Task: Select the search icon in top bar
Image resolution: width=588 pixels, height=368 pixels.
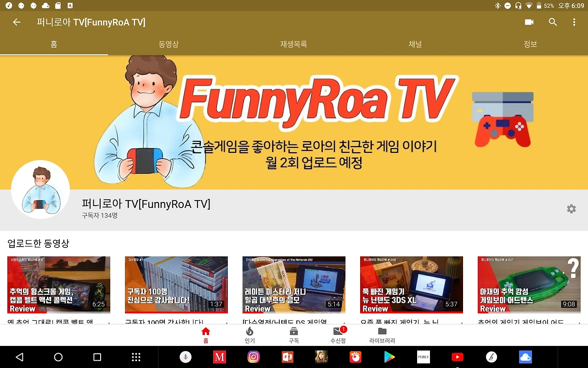Action: [553, 22]
